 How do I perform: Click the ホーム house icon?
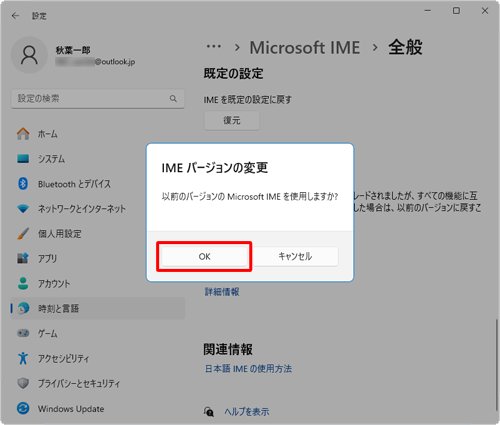point(23,134)
